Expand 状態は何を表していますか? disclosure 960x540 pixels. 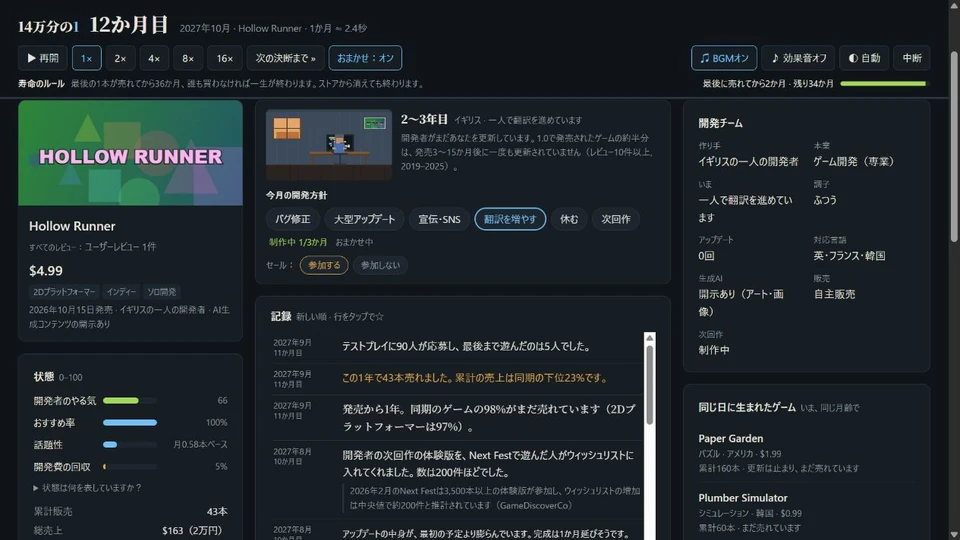point(88,488)
